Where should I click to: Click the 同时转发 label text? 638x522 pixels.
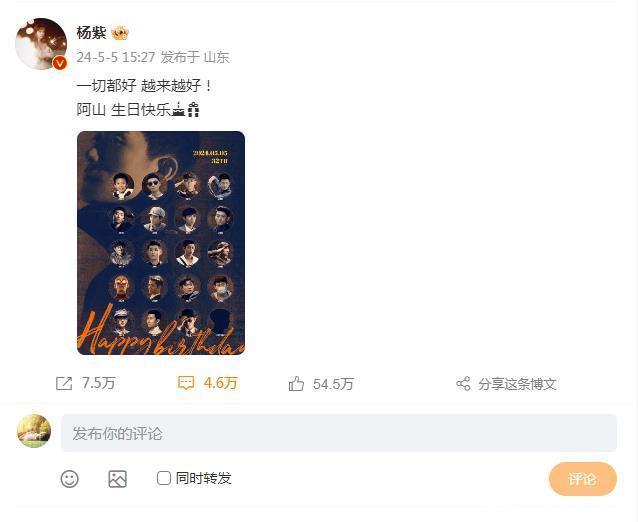click(x=203, y=478)
